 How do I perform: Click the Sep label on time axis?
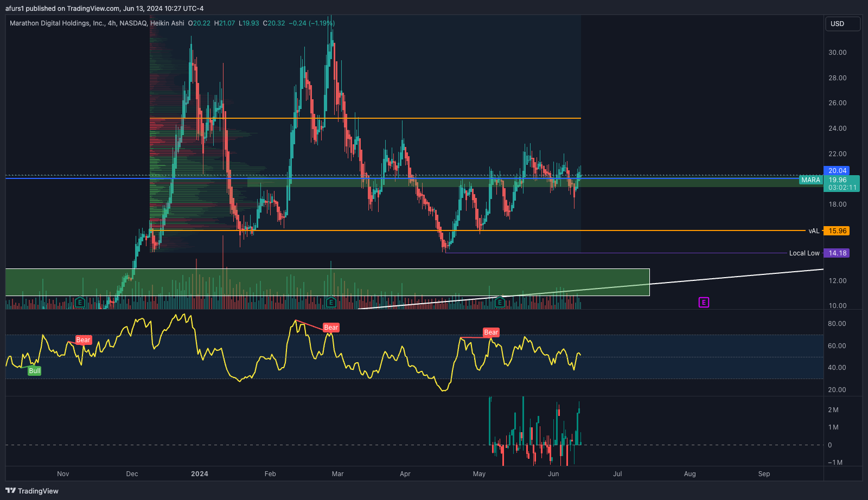(x=764, y=474)
